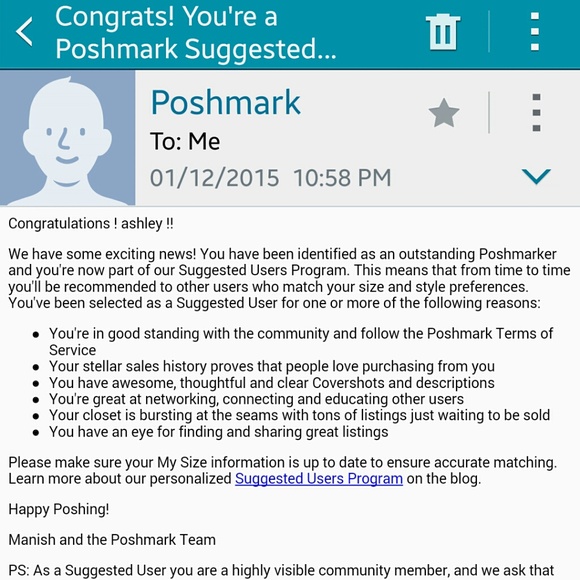The image size is (580, 580).
Task: Tap the Poshmark sender name
Action: tap(226, 103)
